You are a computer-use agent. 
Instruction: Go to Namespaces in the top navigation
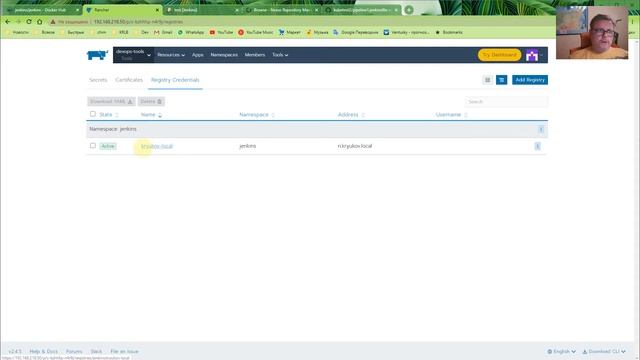(x=224, y=55)
